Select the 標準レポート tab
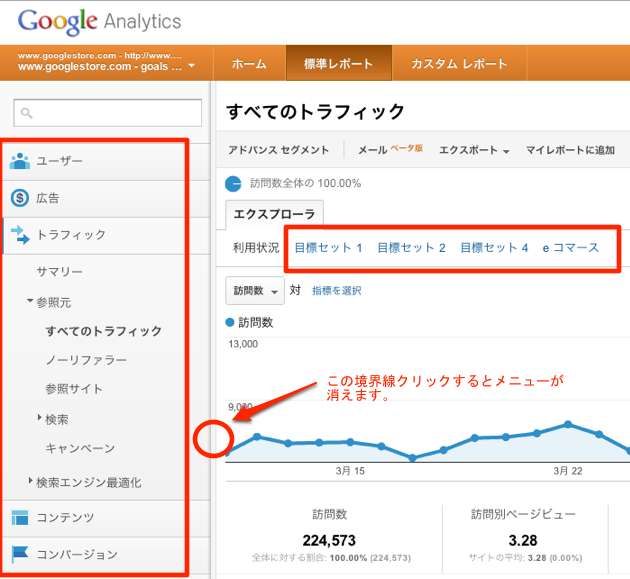This screenshot has height=579, width=630. click(339, 63)
